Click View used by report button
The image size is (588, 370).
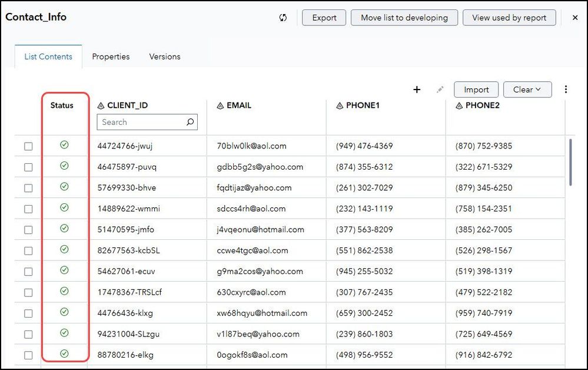pyautogui.click(x=509, y=18)
